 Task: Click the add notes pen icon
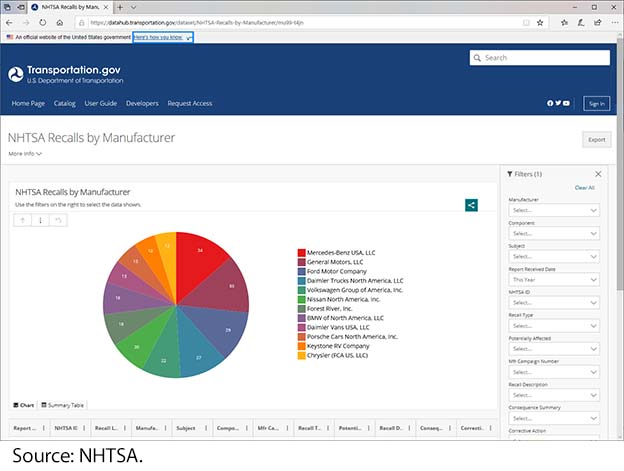tap(581, 23)
